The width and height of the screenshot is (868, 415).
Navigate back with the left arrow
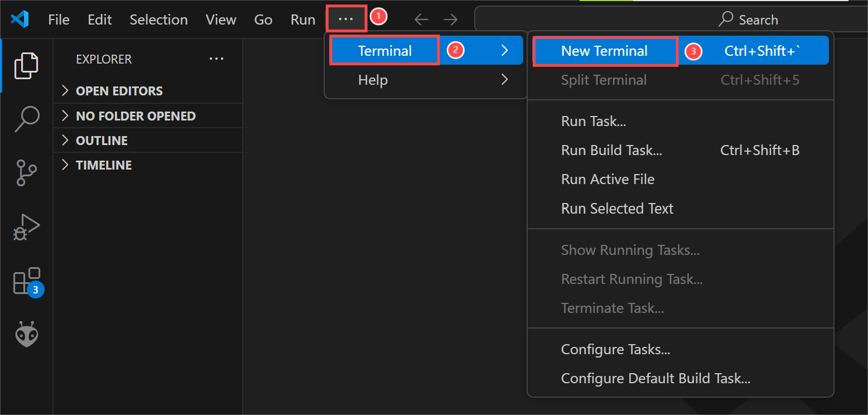421,20
